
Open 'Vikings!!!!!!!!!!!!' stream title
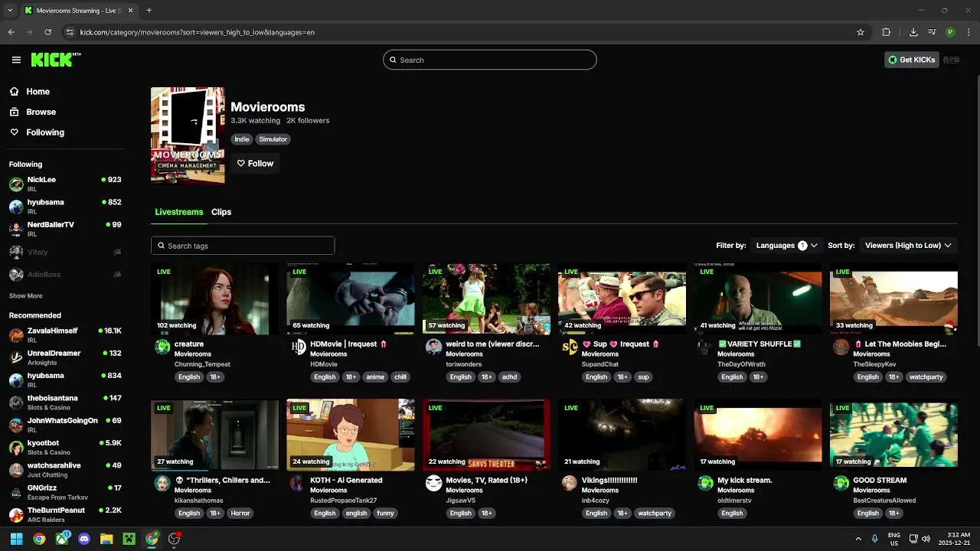pos(610,481)
